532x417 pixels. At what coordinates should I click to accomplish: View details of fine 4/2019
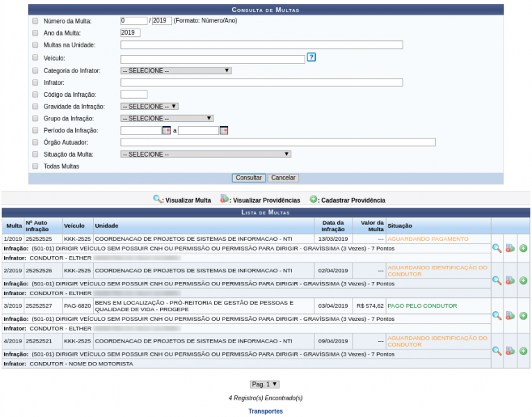[x=497, y=351]
